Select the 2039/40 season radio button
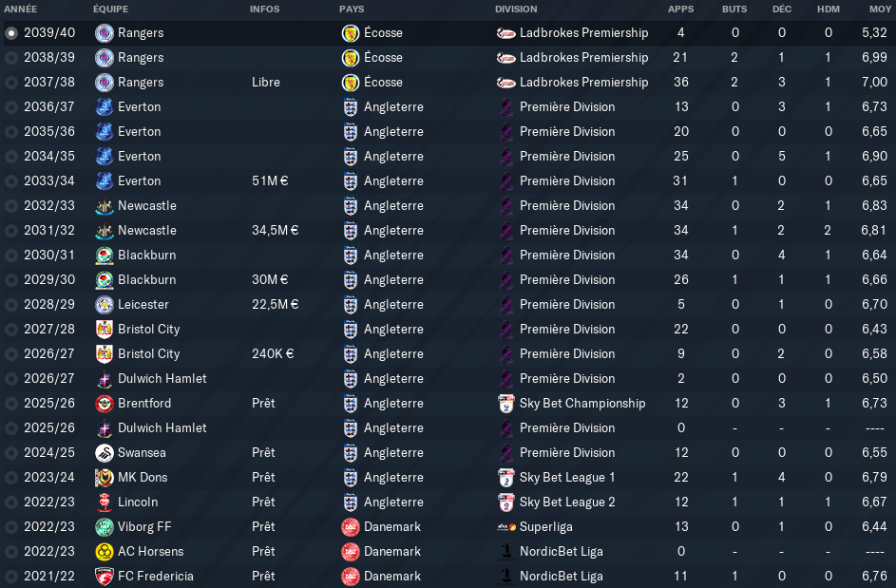The image size is (896, 588). click(x=10, y=33)
